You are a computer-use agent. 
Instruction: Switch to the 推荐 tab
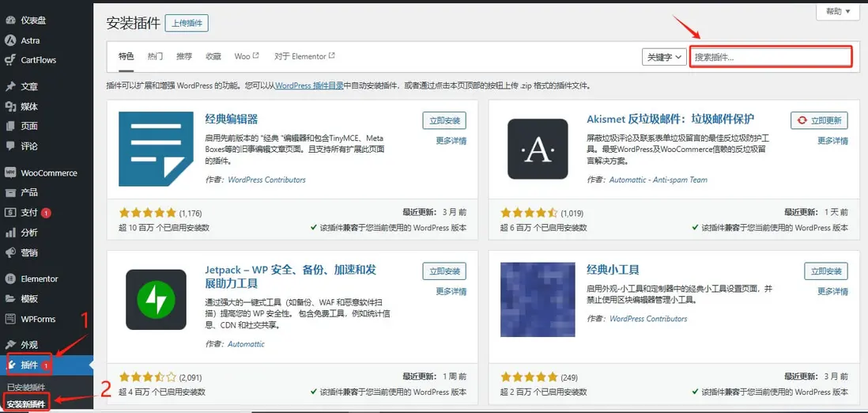(184, 57)
